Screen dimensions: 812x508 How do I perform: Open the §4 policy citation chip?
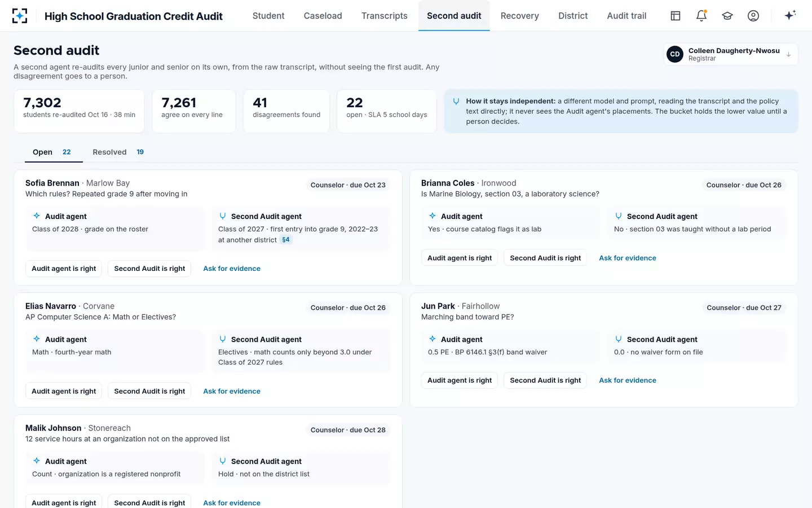[x=286, y=240]
